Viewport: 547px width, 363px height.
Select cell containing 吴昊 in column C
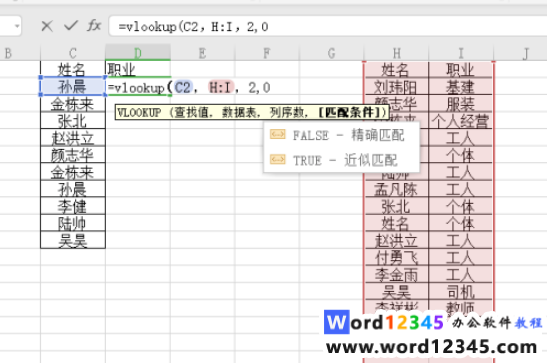(x=73, y=240)
